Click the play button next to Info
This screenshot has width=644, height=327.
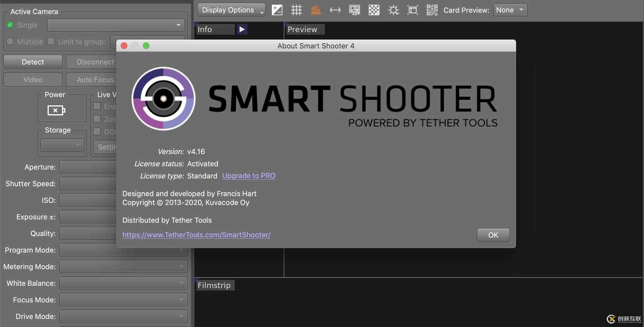pyautogui.click(x=242, y=29)
